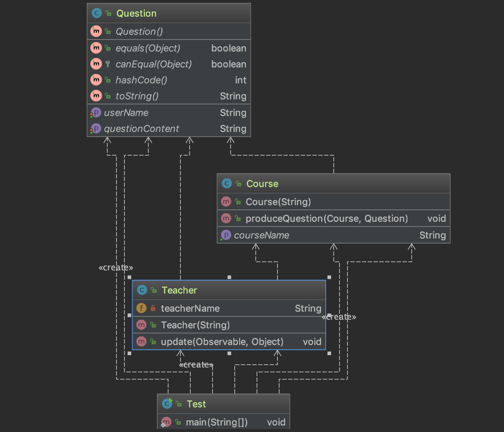Click the runnable Test class icon

167,404
